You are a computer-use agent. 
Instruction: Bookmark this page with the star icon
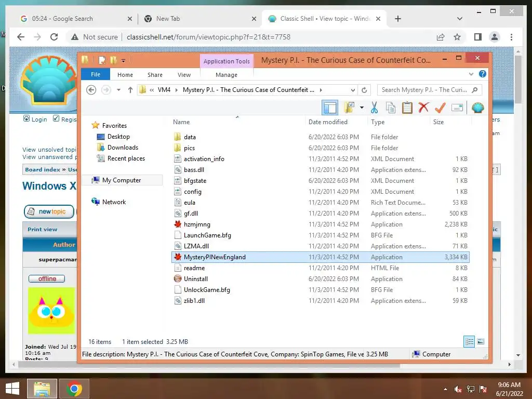click(457, 37)
